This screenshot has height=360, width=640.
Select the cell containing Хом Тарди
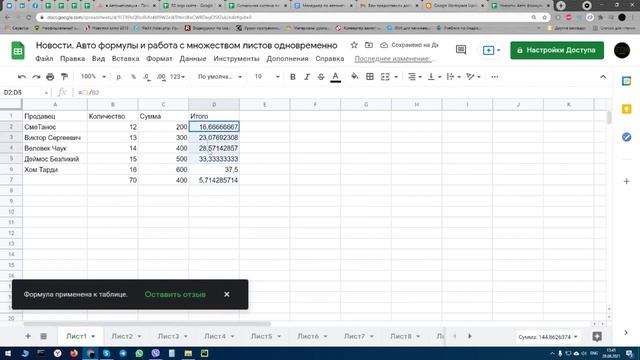click(55, 169)
